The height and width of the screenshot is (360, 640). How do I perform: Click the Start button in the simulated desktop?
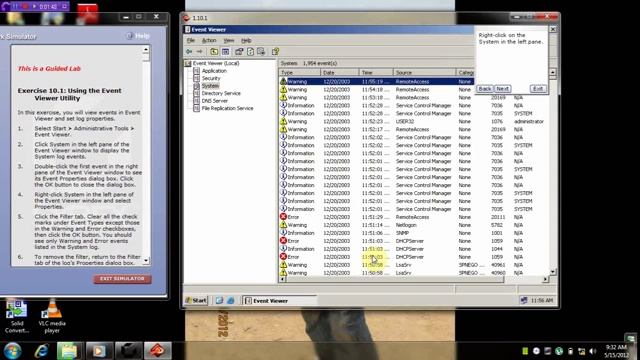coord(196,300)
